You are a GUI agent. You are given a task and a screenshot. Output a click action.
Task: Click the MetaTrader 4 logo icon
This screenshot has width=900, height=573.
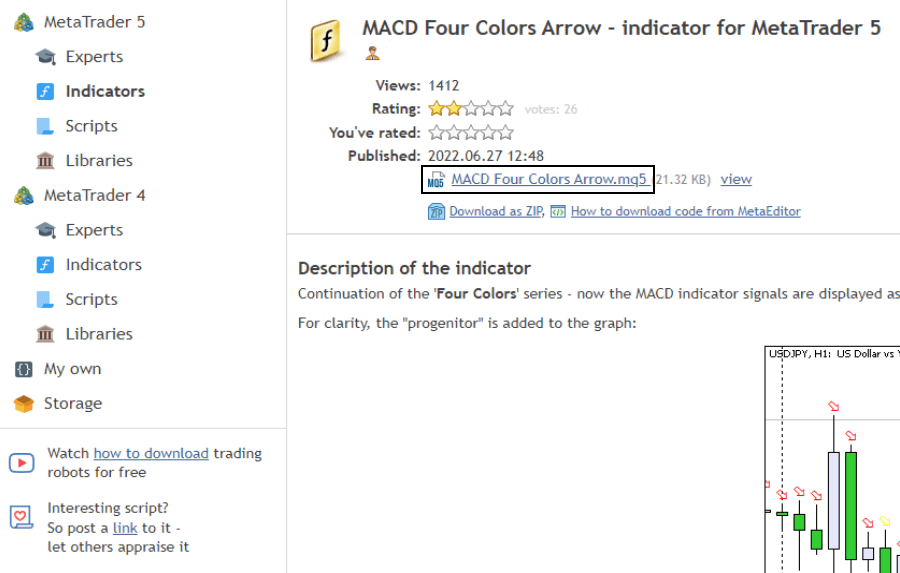tap(24, 195)
